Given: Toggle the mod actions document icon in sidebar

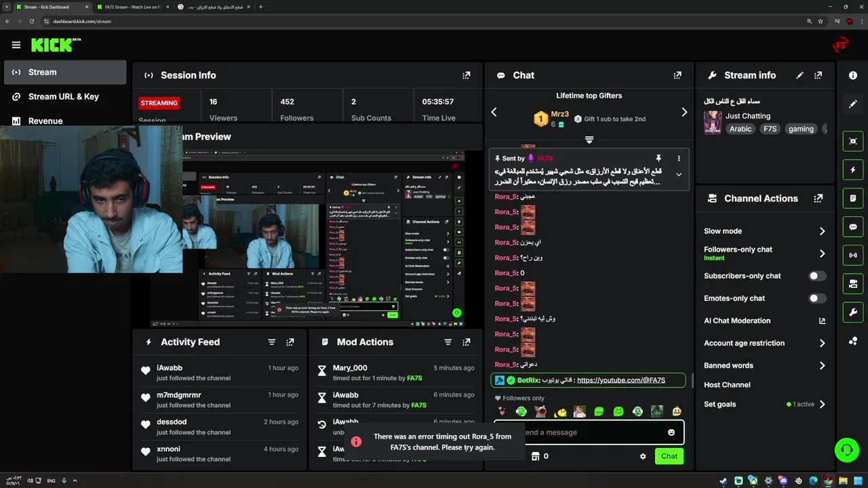Looking at the screenshot, I should 853,198.
